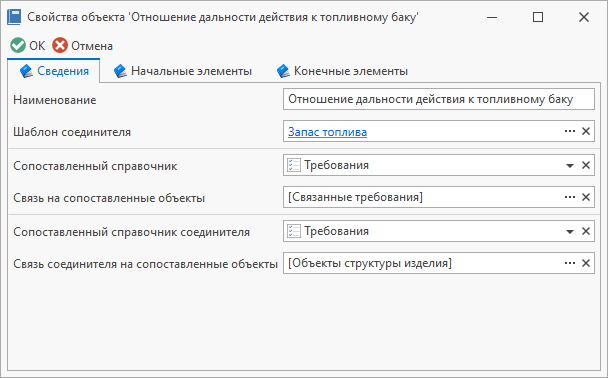608x378 pixels.
Task: Open ellipsis browse for Шаблон соединителя
Action: [x=570, y=131]
